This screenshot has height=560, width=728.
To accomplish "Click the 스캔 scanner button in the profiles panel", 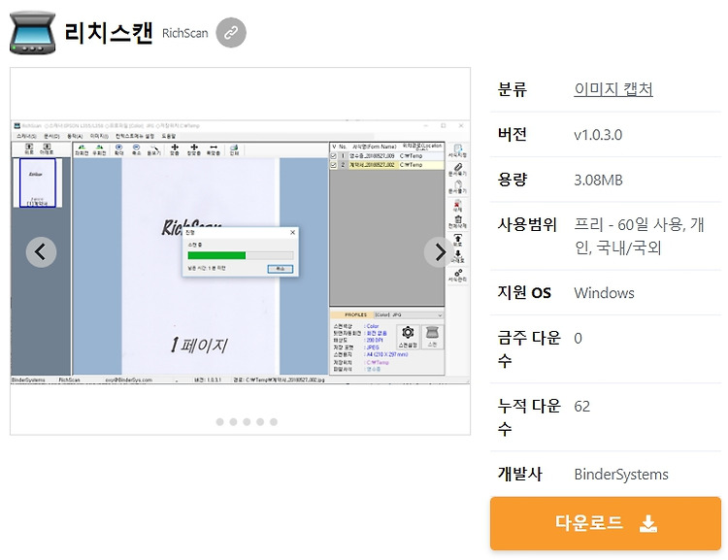I will (x=432, y=337).
